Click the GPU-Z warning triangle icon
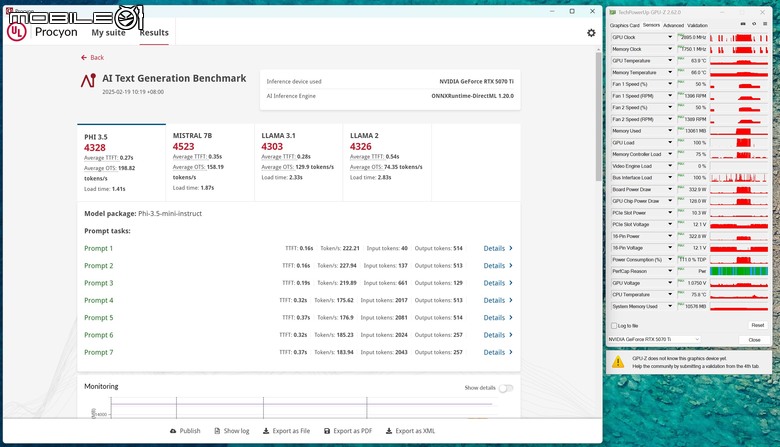780x447 pixels. (618, 362)
